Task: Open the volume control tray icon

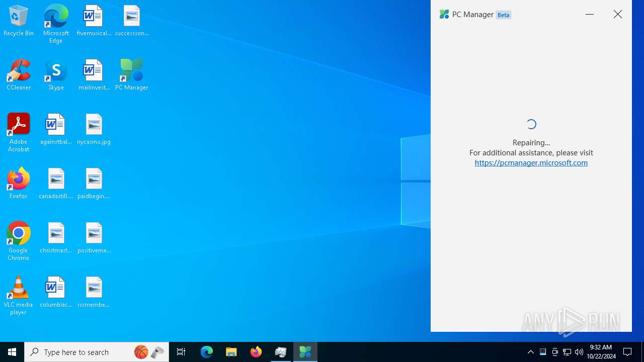Action: click(x=579, y=352)
